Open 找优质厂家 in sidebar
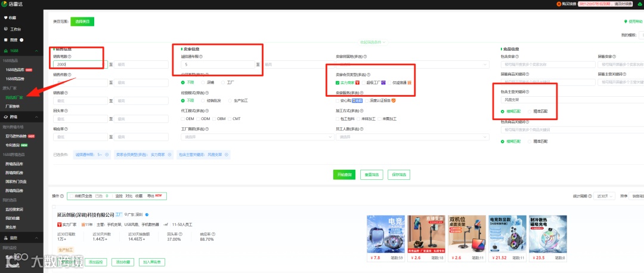Screen dimensions: 644x273 (x=14, y=97)
